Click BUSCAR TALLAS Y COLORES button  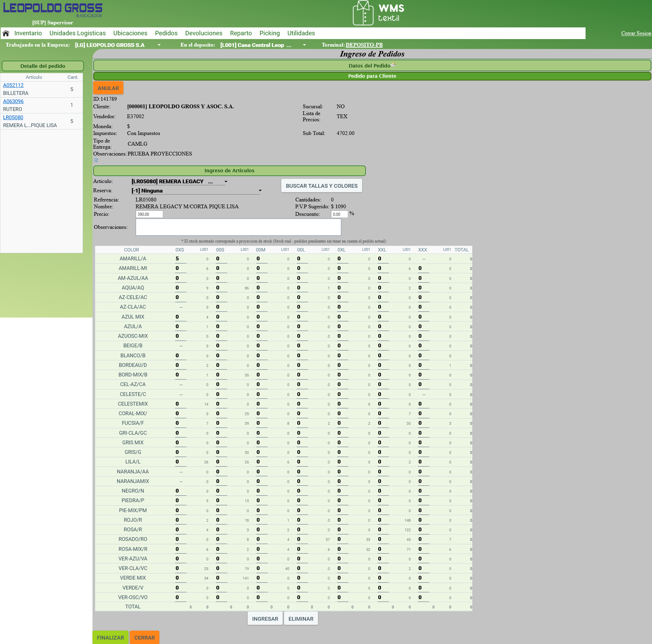point(321,186)
